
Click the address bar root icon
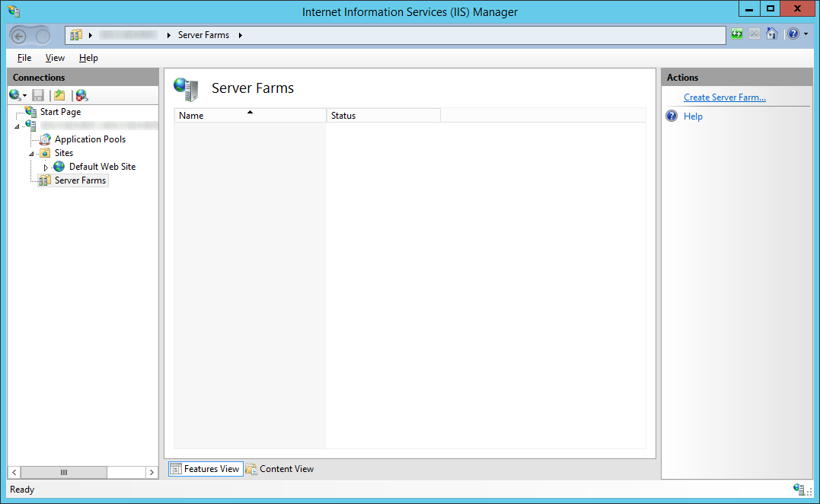pyautogui.click(x=76, y=35)
